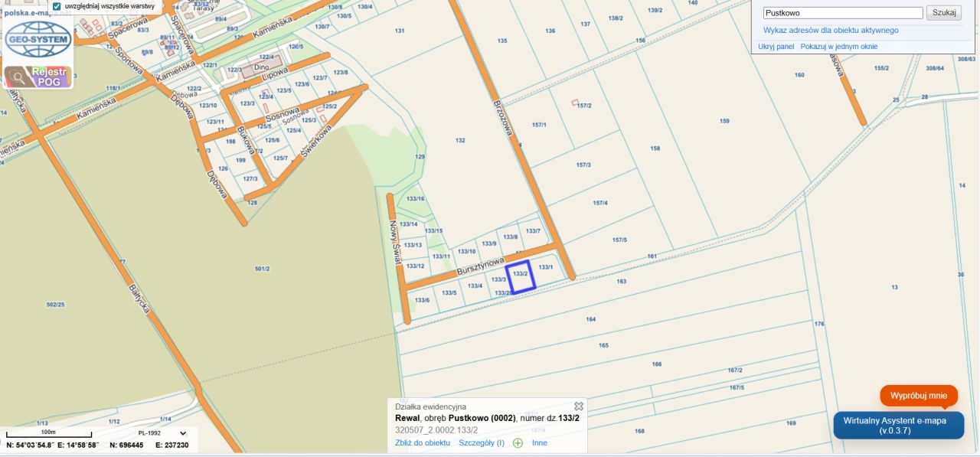Image resolution: width=980 pixels, height=457 pixels.
Task: Click the polska.e-mapa.net title link
Action: (37, 13)
